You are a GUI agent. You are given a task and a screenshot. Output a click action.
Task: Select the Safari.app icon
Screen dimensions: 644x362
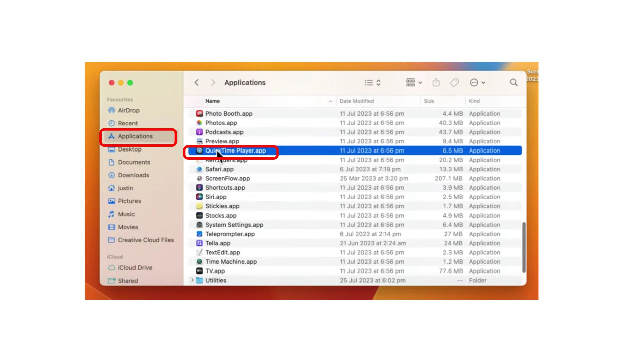(199, 169)
